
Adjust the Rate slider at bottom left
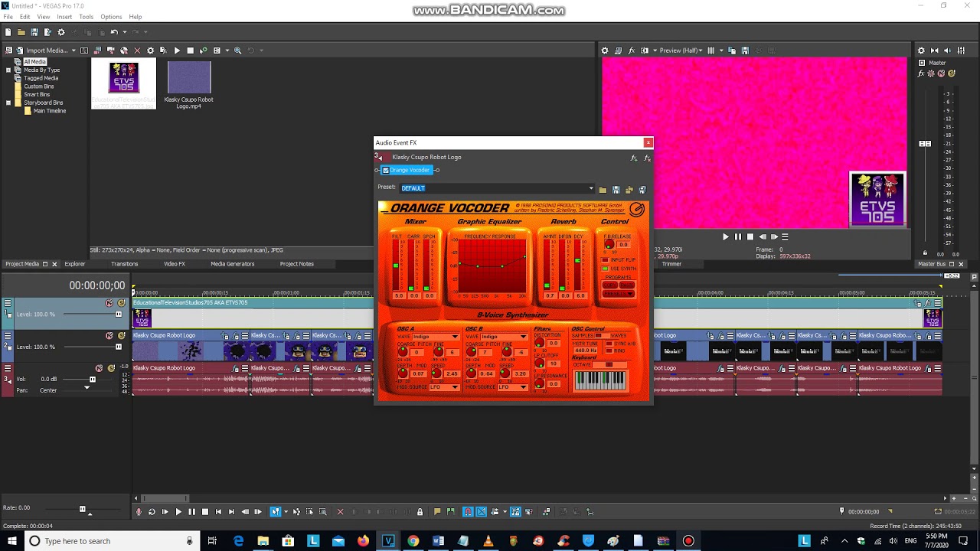(83, 509)
